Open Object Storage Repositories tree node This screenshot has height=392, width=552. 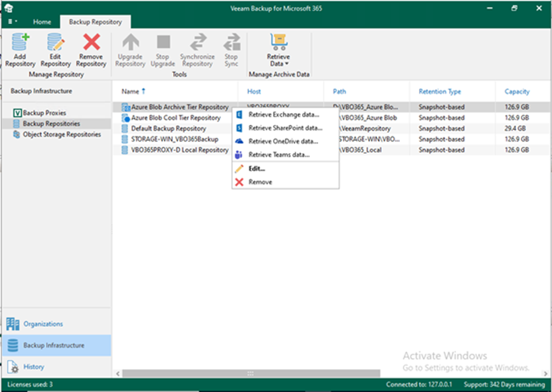62,134
